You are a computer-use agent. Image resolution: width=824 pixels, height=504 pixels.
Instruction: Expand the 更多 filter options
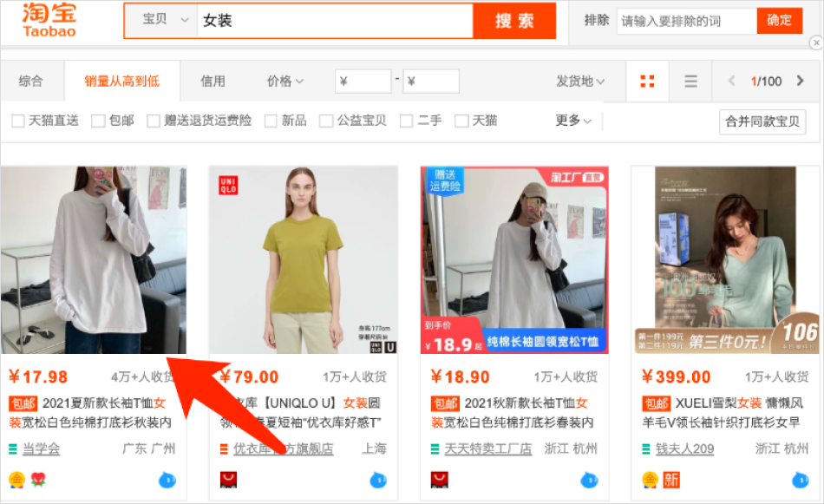[x=573, y=121]
